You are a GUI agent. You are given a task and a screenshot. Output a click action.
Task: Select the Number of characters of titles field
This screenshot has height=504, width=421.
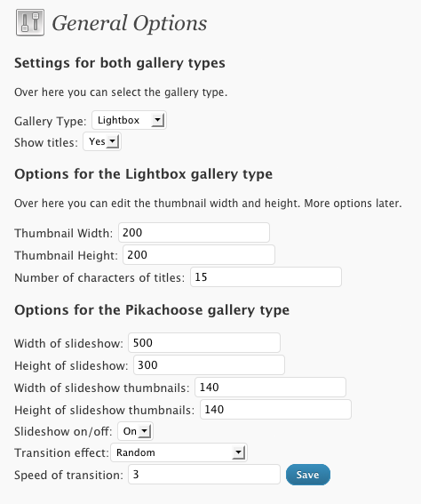click(266, 277)
